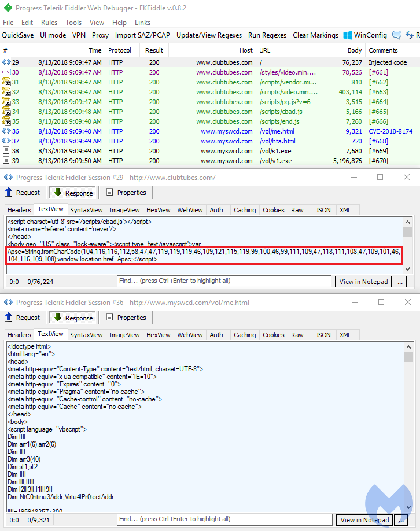Click the document icon of session 39
420x531 pixels.
tap(6, 161)
